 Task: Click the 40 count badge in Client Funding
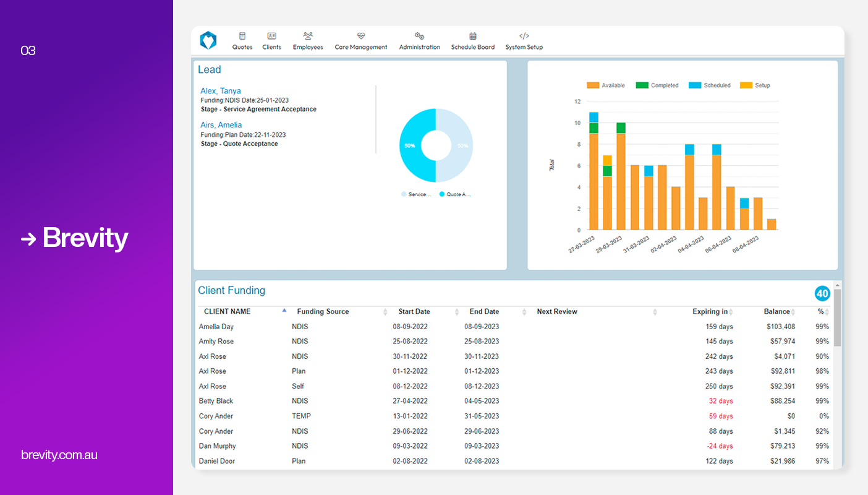[822, 293]
